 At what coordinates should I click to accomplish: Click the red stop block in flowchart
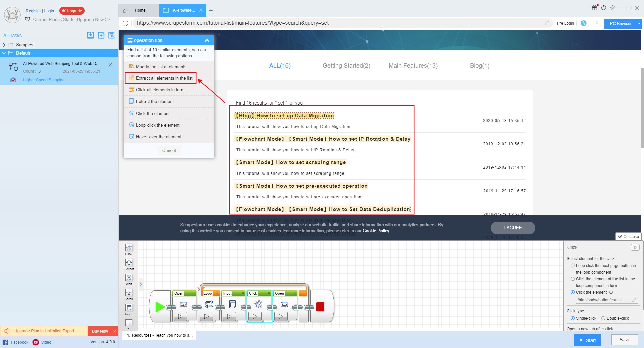click(320, 307)
